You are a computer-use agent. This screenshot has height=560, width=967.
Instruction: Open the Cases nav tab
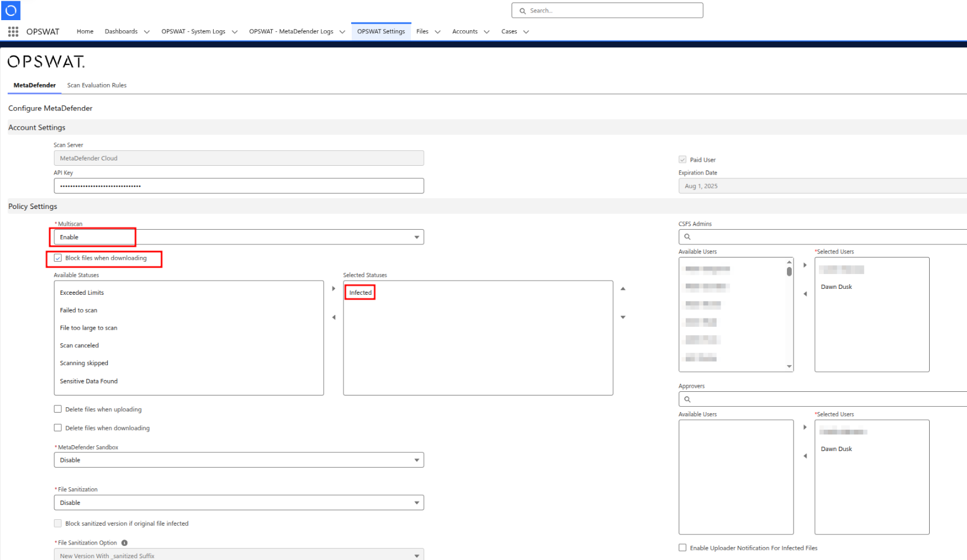pos(509,31)
